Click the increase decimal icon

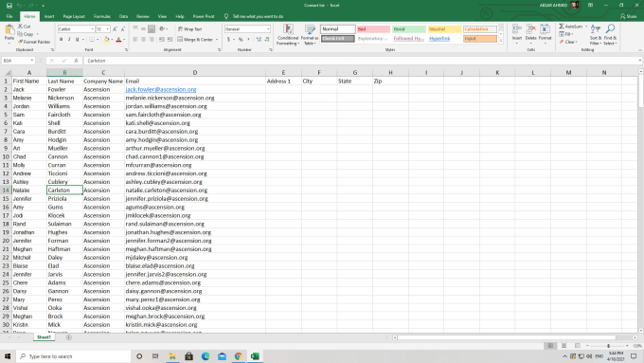click(259, 40)
